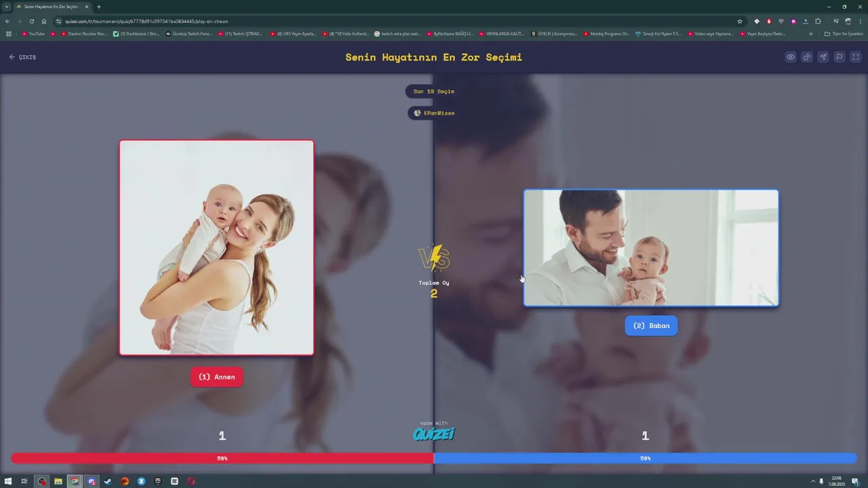Open the browser extensions puzzle icon
This screenshot has width=868, height=488.
point(818,21)
